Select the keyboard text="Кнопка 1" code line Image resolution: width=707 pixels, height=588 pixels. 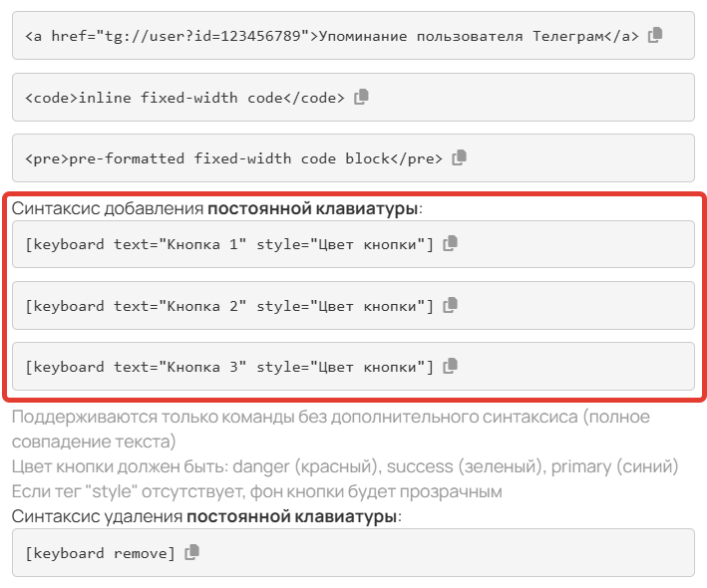229,244
